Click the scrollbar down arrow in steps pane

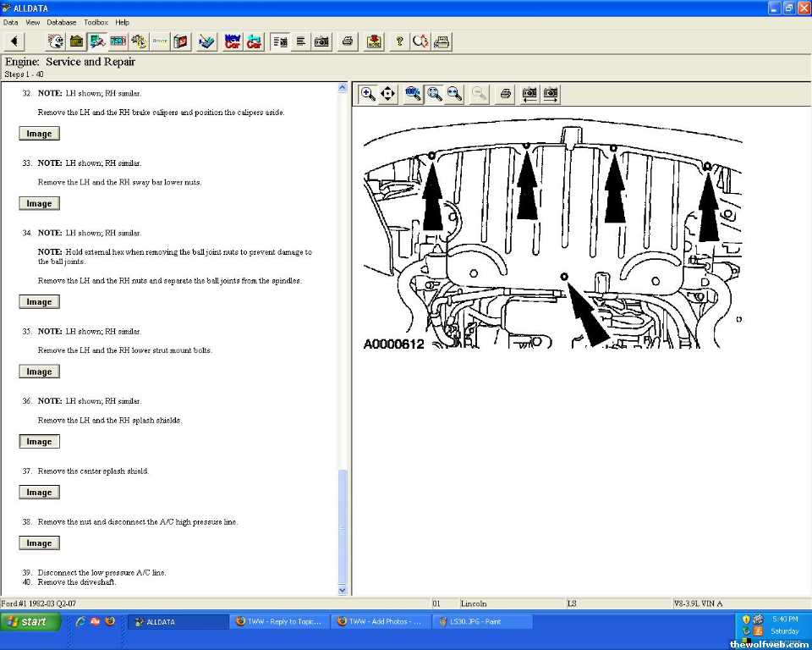click(343, 590)
